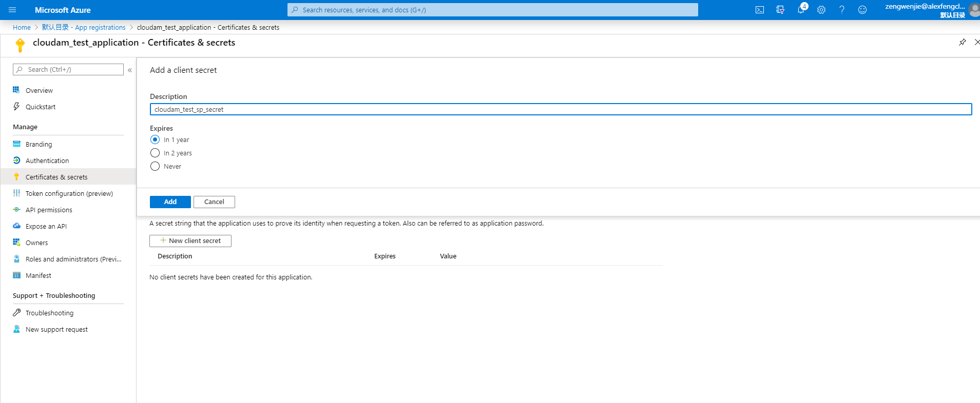Cancel adding the client secret
Screen dimensions: 980x403
coord(214,202)
